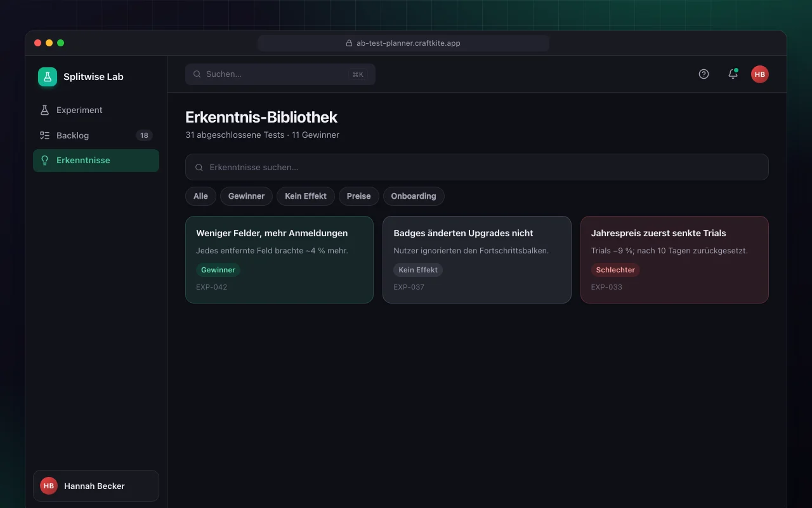Image resolution: width=812 pixels, height=508 pixels.
Task: Click 'Nutzer ignorierten den Fortschrittsbalken.' text
Action: [471, 250]
